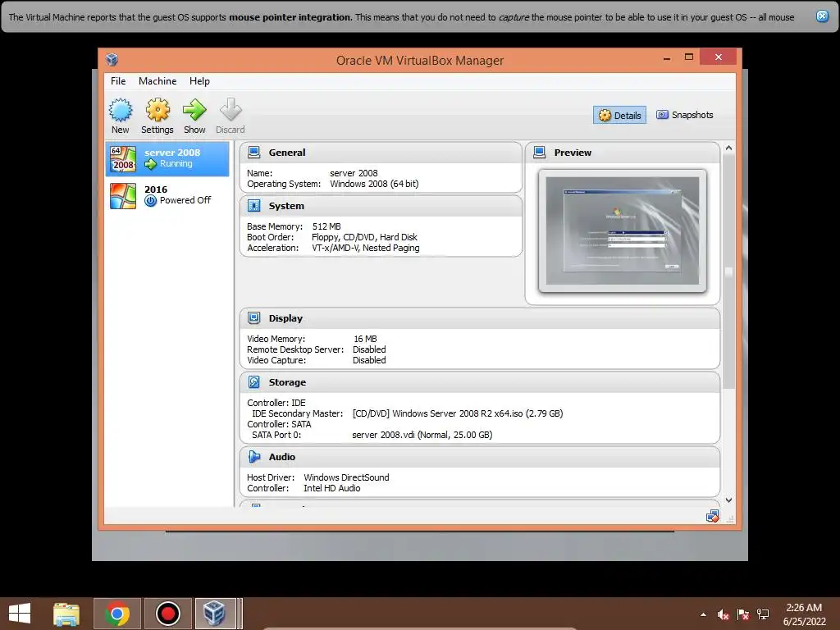Click the System section header
The height and width of the screenshot is (630, 840).
pyautogui.click(x=381, y=206)
